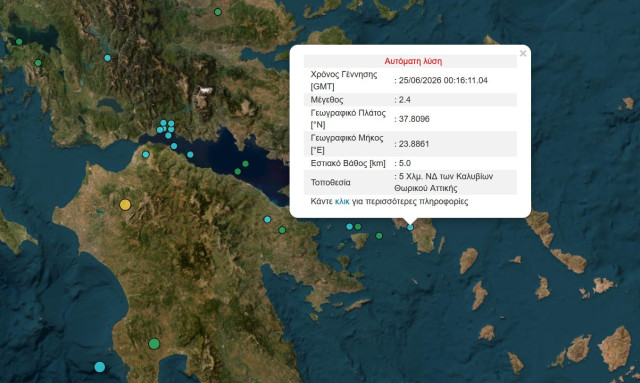The height and width of the screenshot is (383, 640).
Task: Click the timestamp '25/06/2026 00:16:11.04'
Action: [x=443, y=80]
